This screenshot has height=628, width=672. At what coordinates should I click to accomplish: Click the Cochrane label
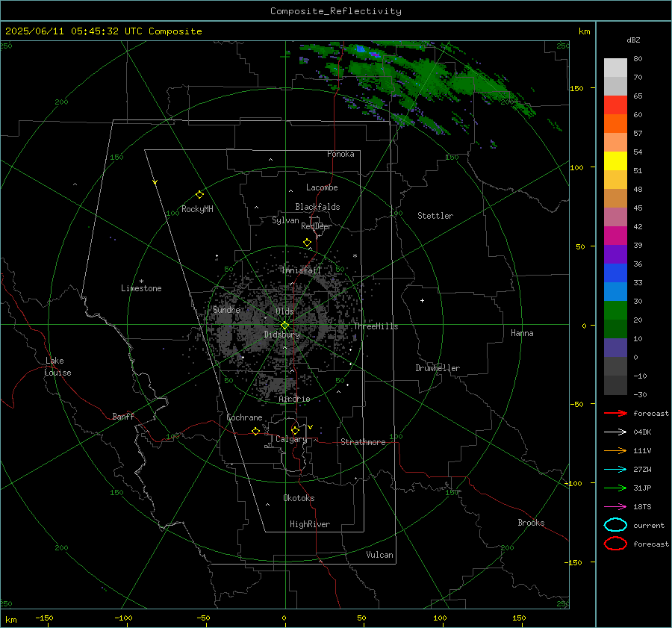click(x=244, y=417)
